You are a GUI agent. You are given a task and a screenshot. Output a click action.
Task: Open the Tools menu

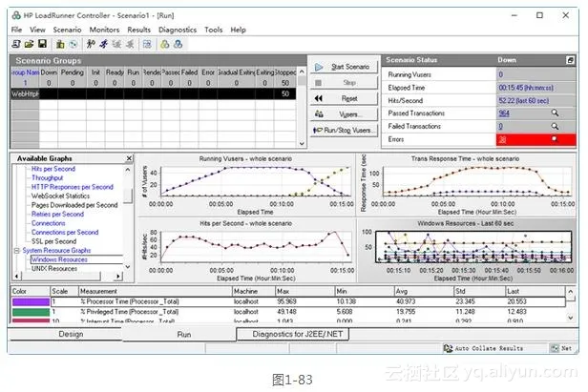(x=214, y=30)
